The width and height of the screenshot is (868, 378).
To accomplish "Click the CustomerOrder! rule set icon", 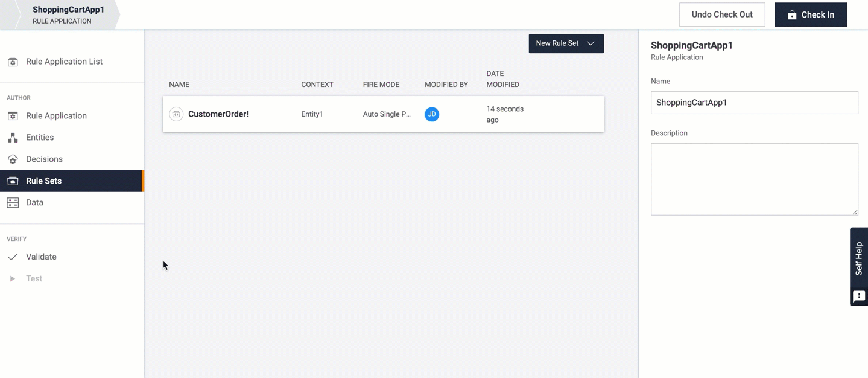I will click(176, 114).
